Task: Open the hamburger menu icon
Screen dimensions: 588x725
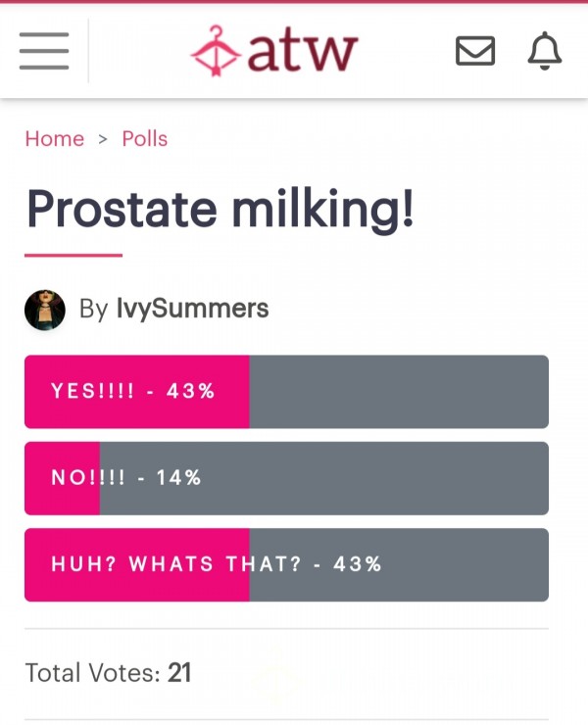Action: 44,51
